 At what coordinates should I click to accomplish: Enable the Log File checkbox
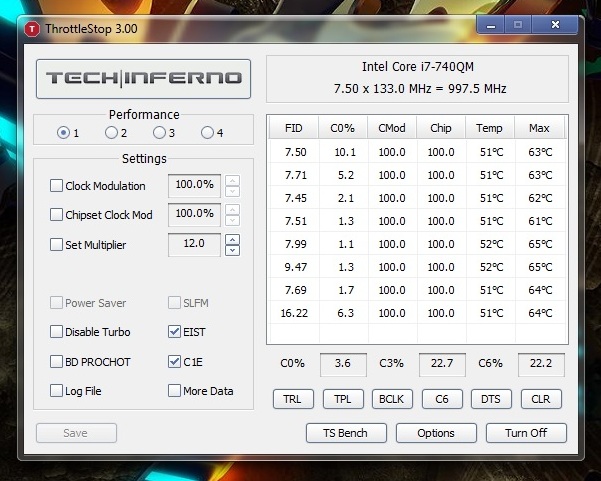click(x=56, y=391)
